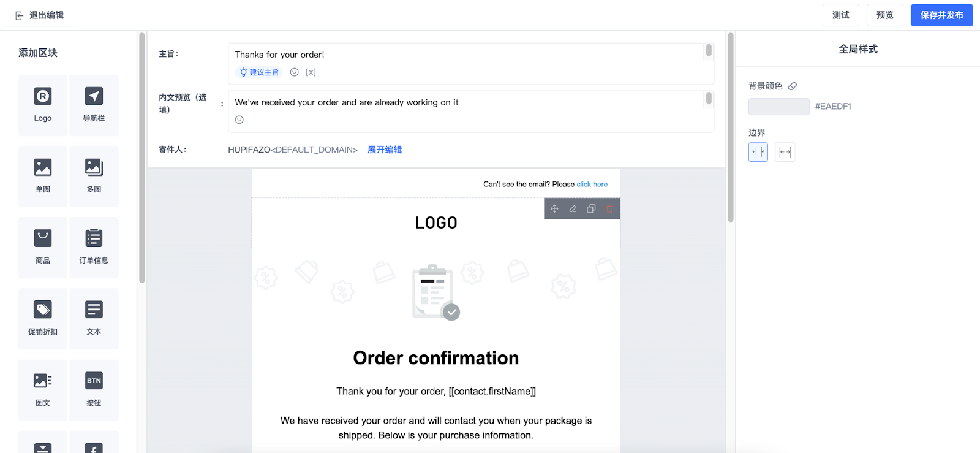Click the Test (测试) button
Viewport: 980px width, 453px height.
coord(840,15)
